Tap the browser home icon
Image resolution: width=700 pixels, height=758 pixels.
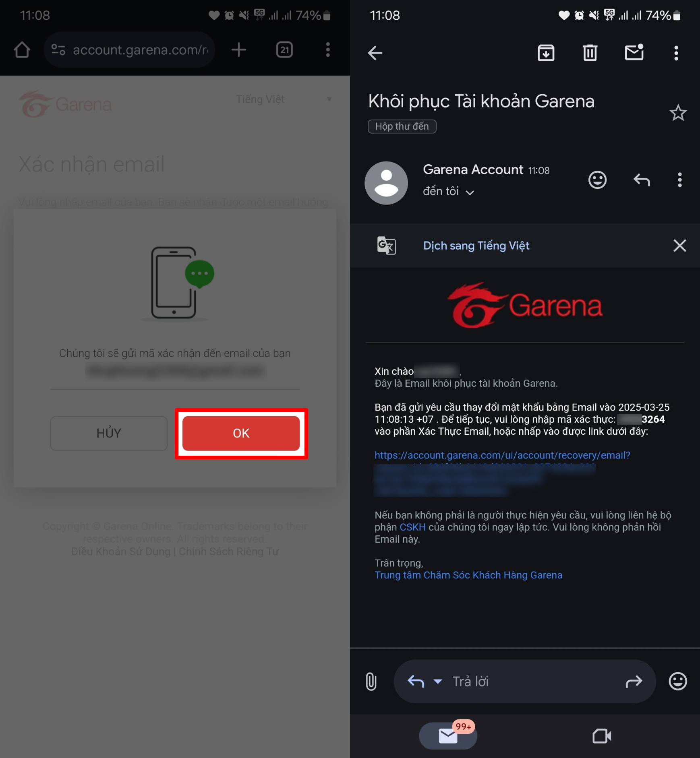(x=22, y=50)
